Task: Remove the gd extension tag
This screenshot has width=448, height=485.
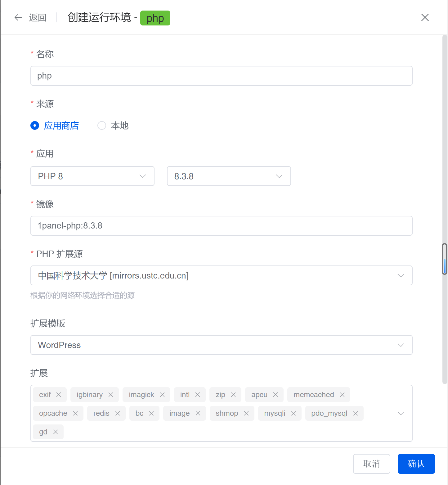Action: pyautogui.click(x=56, y=432)
